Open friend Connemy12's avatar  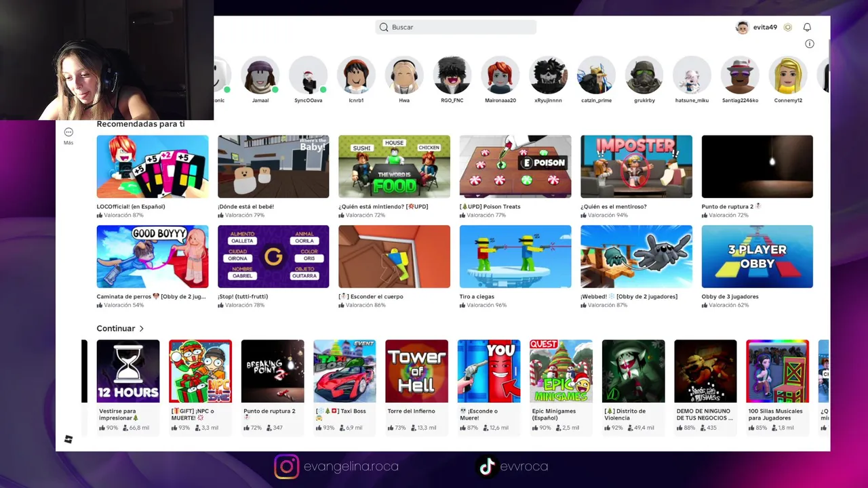(x=788, y=75)
